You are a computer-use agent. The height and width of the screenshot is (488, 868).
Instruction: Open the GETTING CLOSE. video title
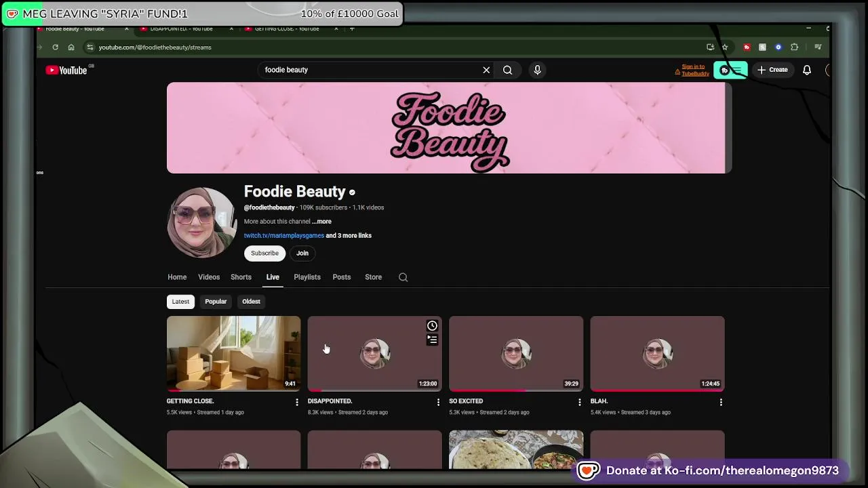pyautogui.click(x=190, y=401)
